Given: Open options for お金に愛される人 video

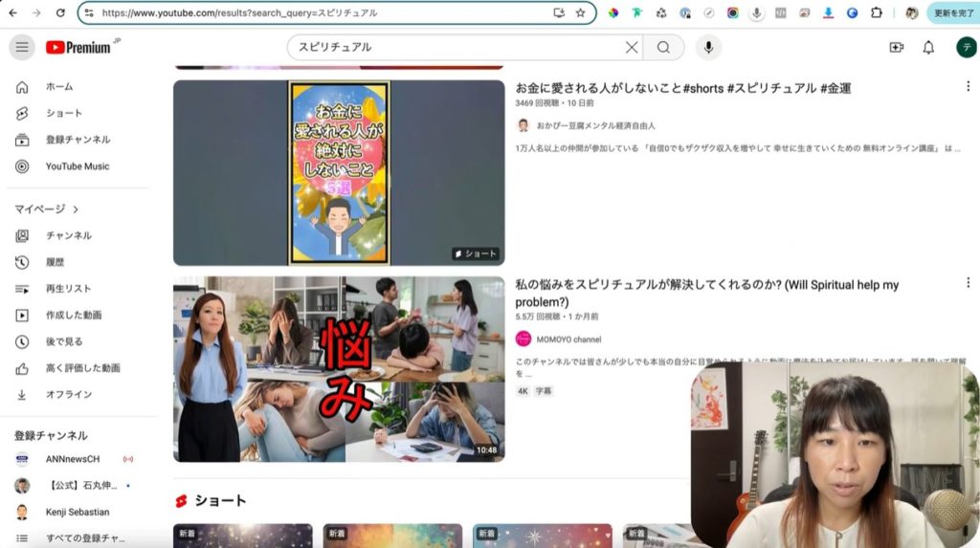Looking at the screenshot, I should pos(968,87).
